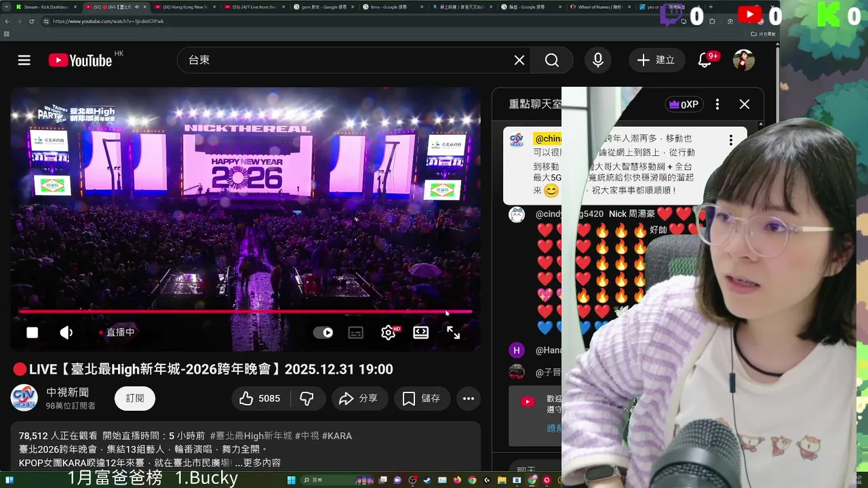Click the 建立 create button

[x=656, y=60]
